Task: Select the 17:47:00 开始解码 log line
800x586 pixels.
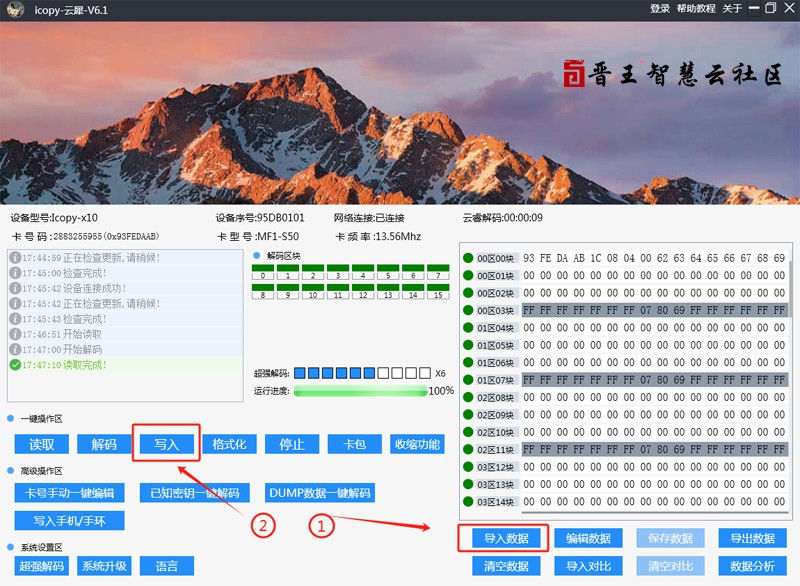Action: point(125,349)
